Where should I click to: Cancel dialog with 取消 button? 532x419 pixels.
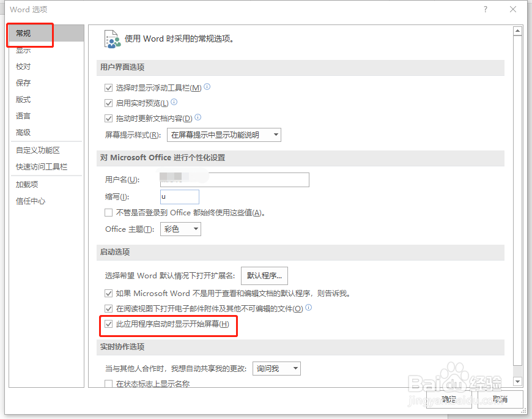pos(500,399)
